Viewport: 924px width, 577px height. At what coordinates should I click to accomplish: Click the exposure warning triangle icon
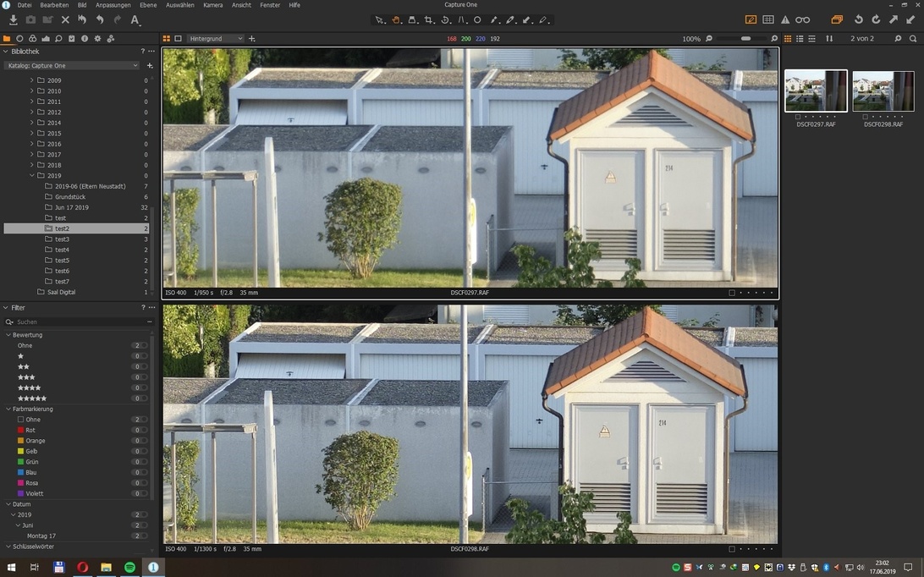pos(785,19)
